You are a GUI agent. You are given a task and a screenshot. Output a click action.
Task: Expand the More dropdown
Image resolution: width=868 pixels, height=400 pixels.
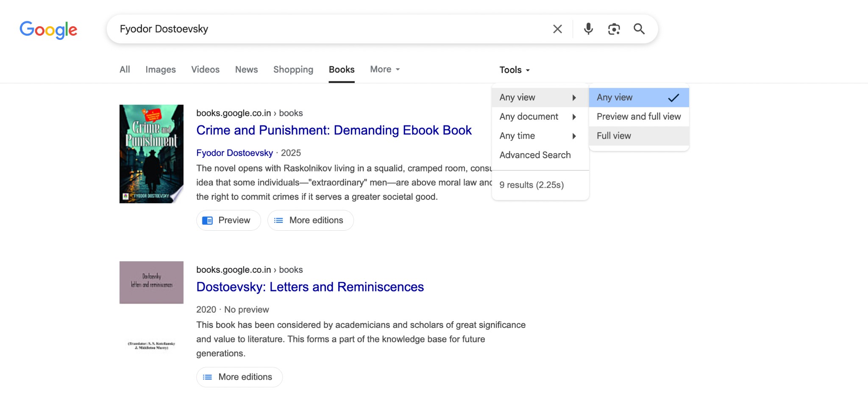point(385,69)
